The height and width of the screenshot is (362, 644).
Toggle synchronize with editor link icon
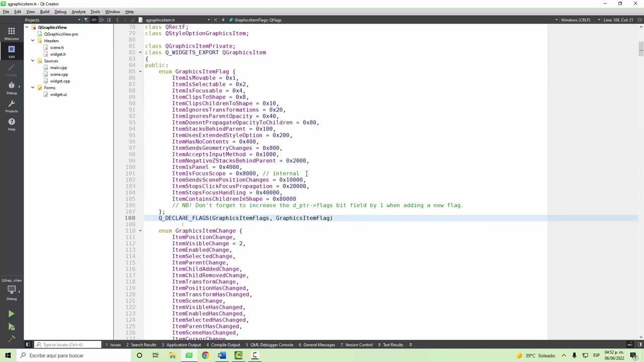[94, 20]
